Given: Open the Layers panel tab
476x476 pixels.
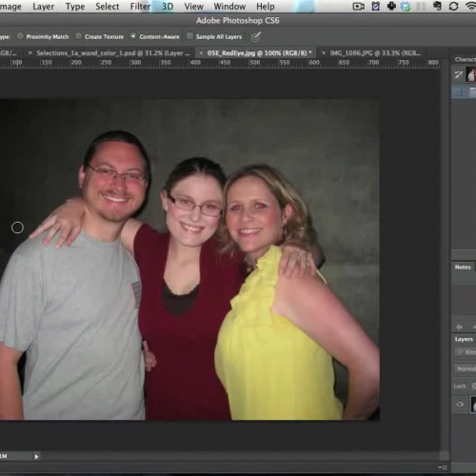Looking at the screenshot, I should click(464, 339).
